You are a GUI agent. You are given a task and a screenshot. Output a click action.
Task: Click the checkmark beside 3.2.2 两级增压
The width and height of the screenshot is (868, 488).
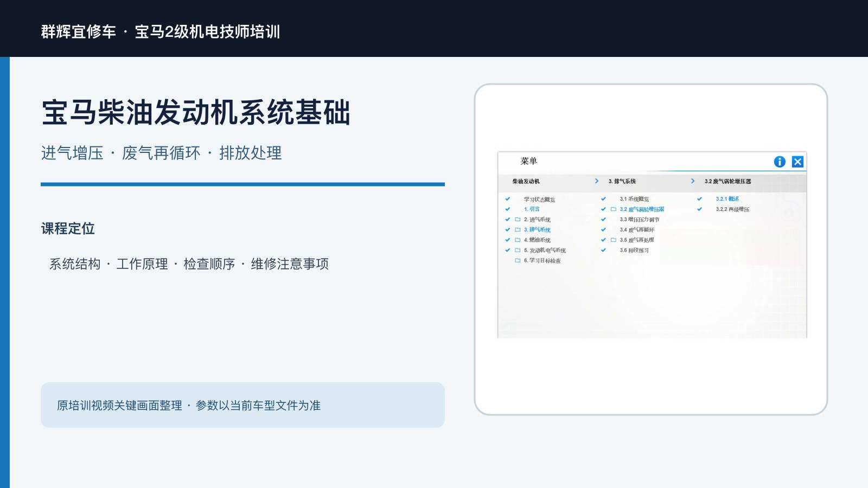click(x=700, y=209)
